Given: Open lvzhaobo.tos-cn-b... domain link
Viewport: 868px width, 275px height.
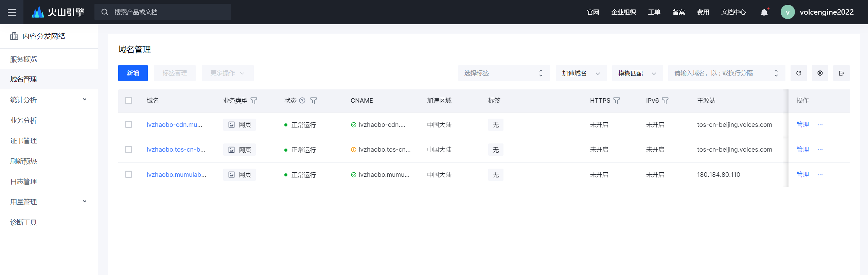Looking at the screenshot, I should click(x=176, y=150).
